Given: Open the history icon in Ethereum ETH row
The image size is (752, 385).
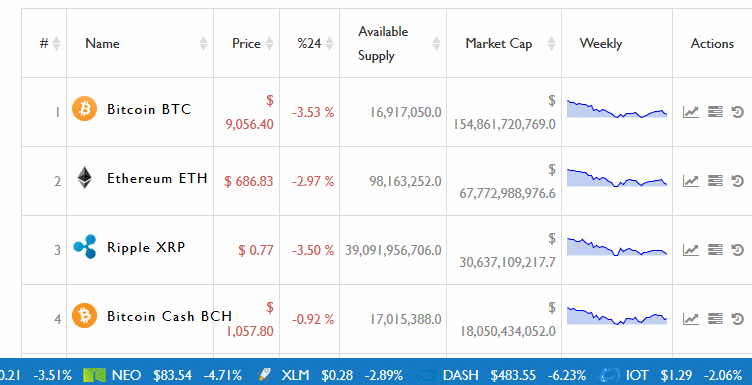Looking at the screenshot, I should click(737, 181).
